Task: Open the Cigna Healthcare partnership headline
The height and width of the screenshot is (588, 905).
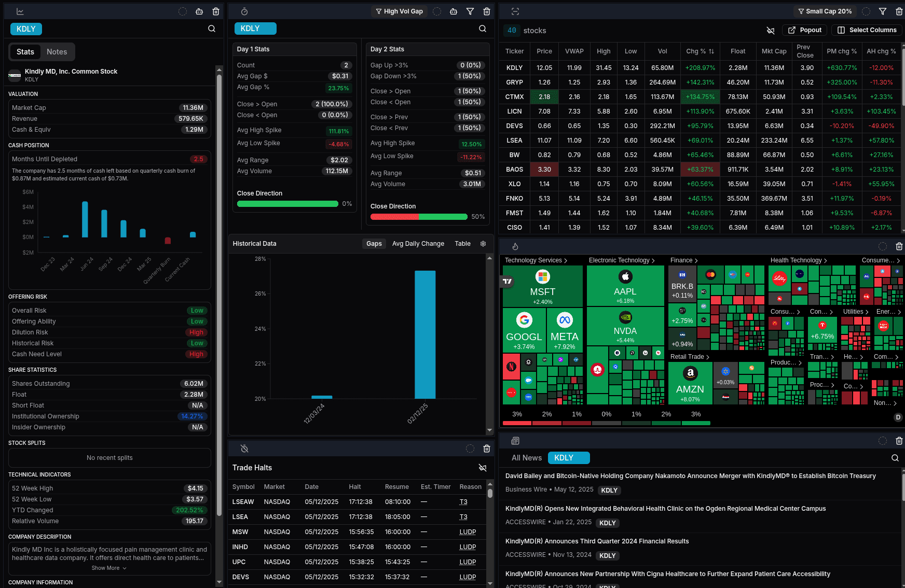Action: pyautogui.click(x=667, y=574)
